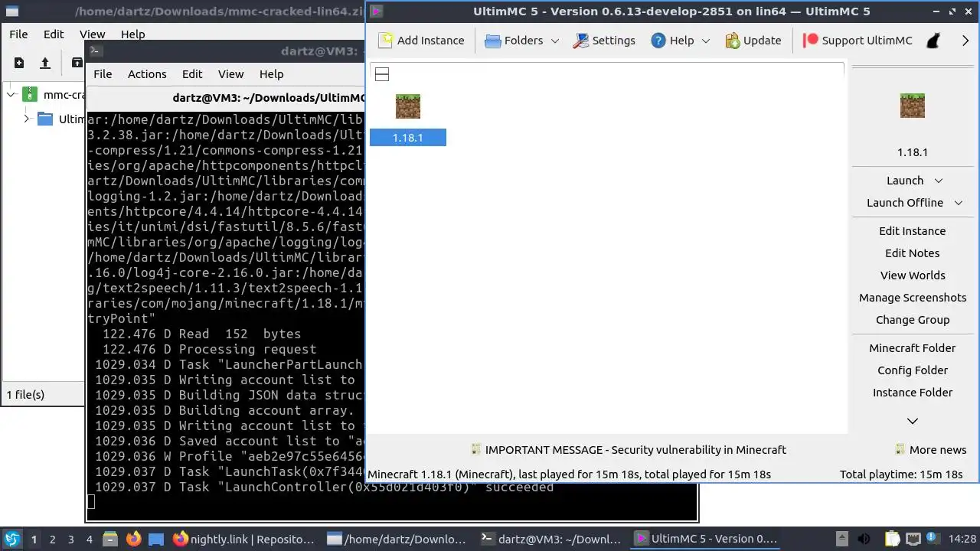Click the extract archive box icon
Screen dimensions: 980x551
pyautogui.click(x=77, y=63)
